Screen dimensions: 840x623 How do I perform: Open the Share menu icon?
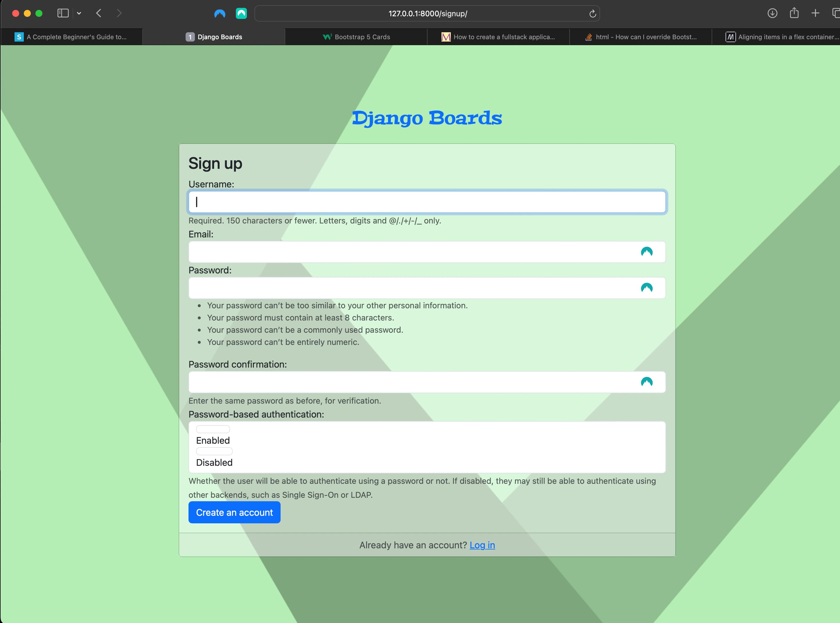click(x=794, y=13)
